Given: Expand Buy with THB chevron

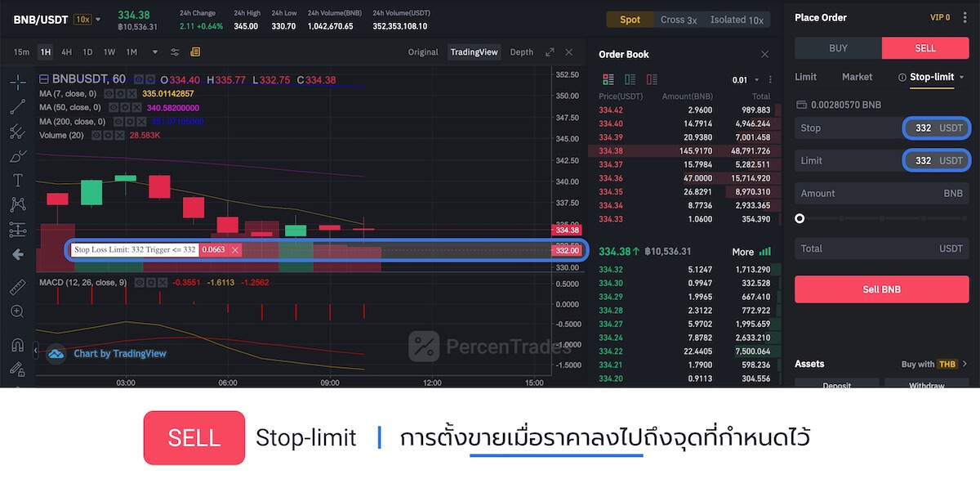Looking at the screenshot, I should [x=964, y=364].
